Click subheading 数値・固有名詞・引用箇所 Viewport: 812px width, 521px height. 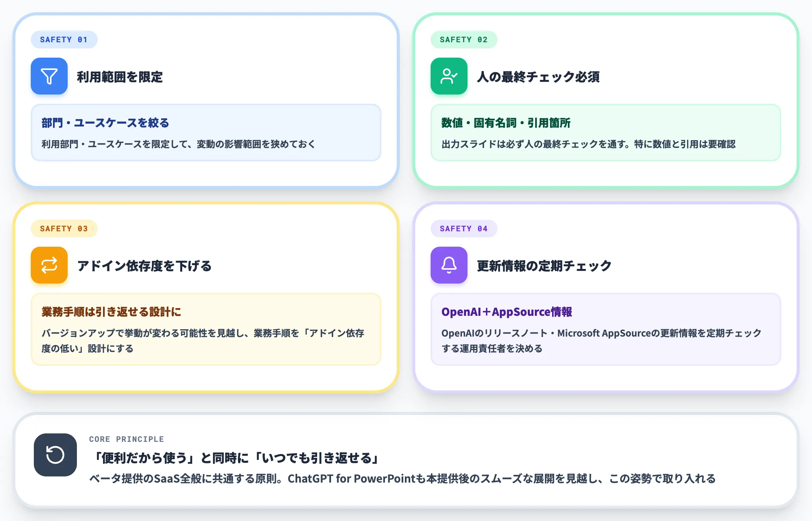pyautogui.click(x=506, y=123)
